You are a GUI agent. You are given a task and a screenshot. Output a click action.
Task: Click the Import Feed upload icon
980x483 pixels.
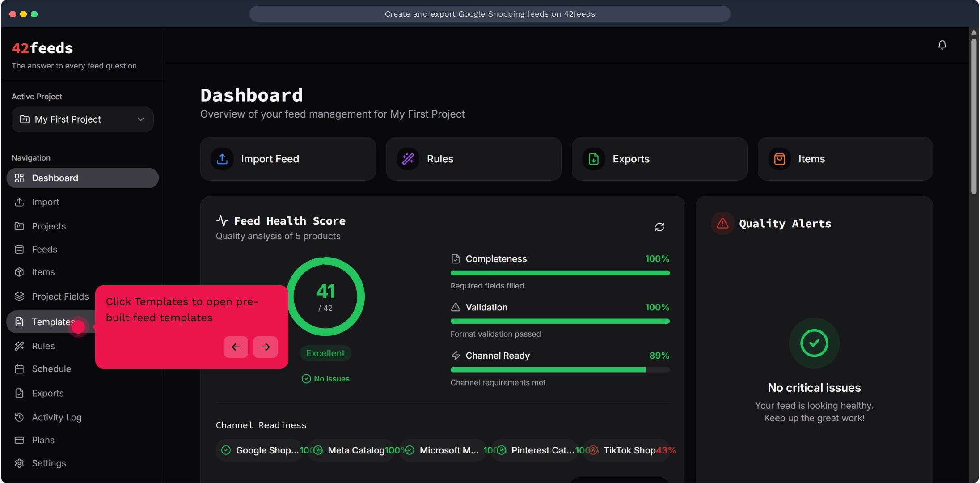click(222, 159)
